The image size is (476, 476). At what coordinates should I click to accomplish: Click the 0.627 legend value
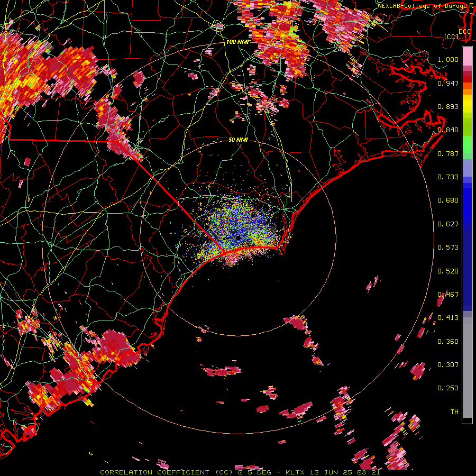(x=448, y=224)
